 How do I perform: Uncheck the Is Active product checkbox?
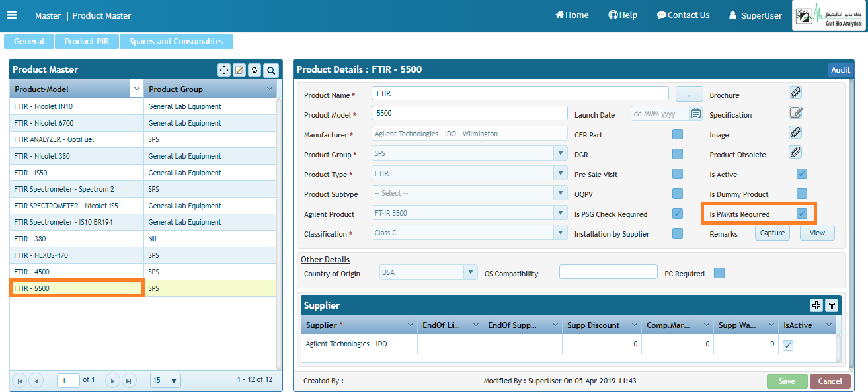click(x=802, y=174)
